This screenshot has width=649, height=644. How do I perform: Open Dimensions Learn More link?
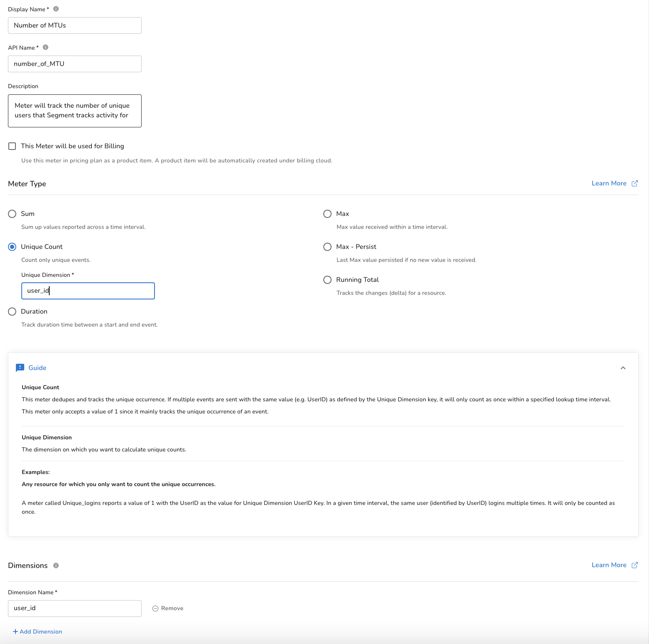[x=609, y=565]
